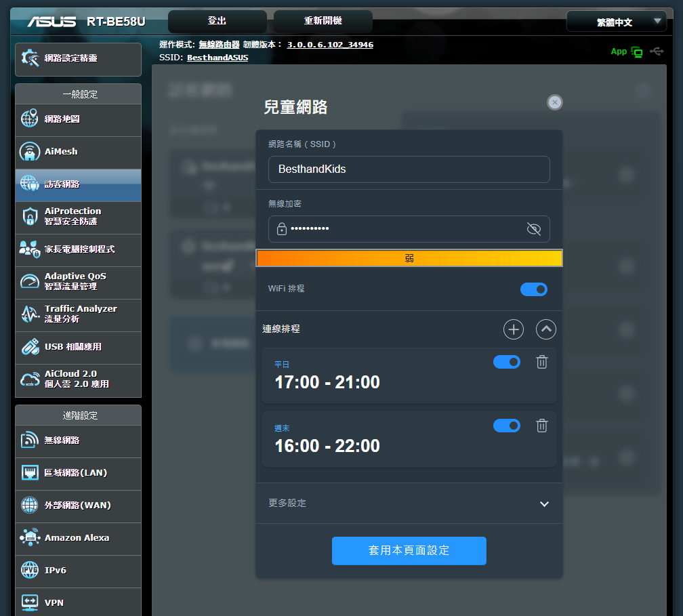The height and width of the screenshot is (616, 683).
Task: Delete the 17:00 - 21:00 weekday schedule
Action: (x=541, y=362)
